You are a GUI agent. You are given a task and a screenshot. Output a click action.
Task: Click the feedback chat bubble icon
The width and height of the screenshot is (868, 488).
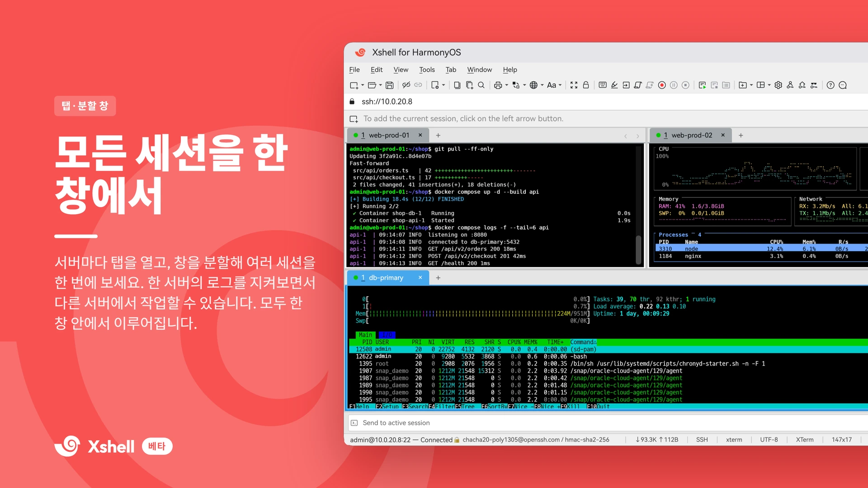point(843,85)
